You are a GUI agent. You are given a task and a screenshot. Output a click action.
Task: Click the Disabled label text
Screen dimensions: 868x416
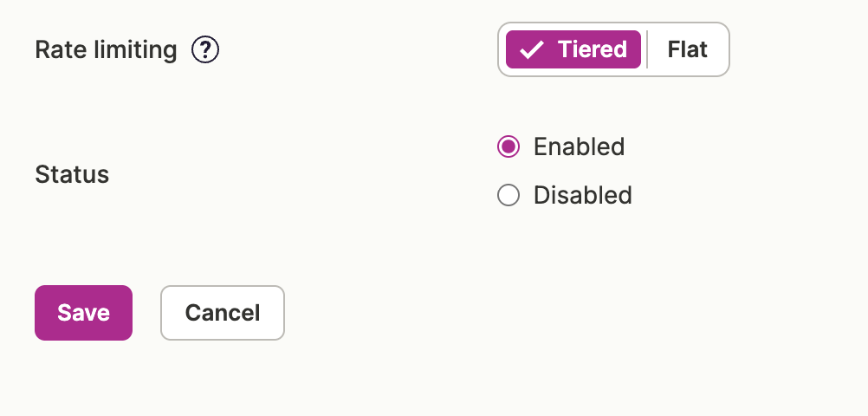click(x=583, y=195)
